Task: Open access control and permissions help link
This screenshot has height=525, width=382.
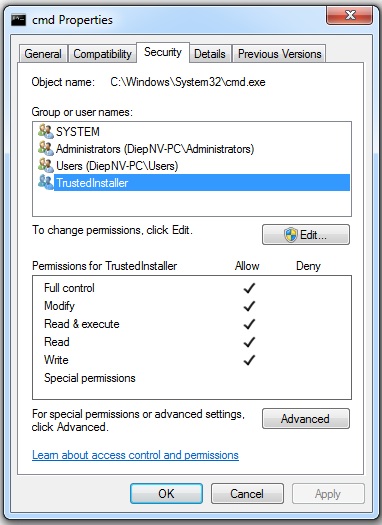Action: 135,455
